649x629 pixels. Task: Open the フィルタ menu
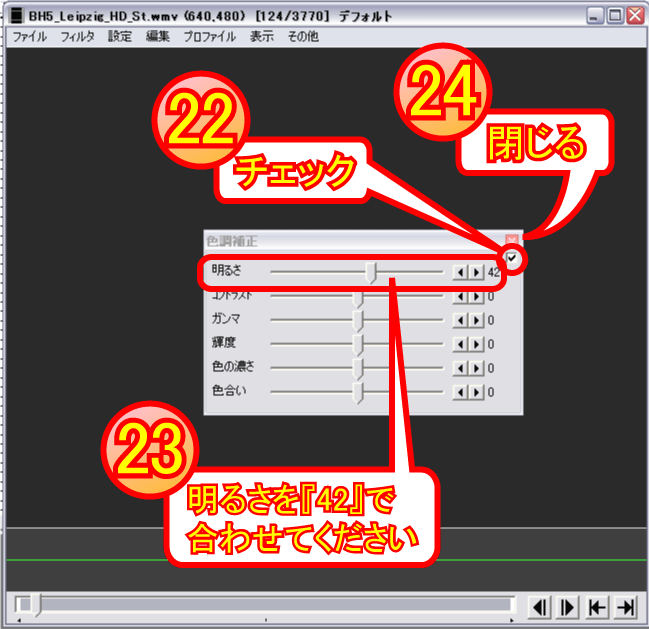[x=77, y=36]
